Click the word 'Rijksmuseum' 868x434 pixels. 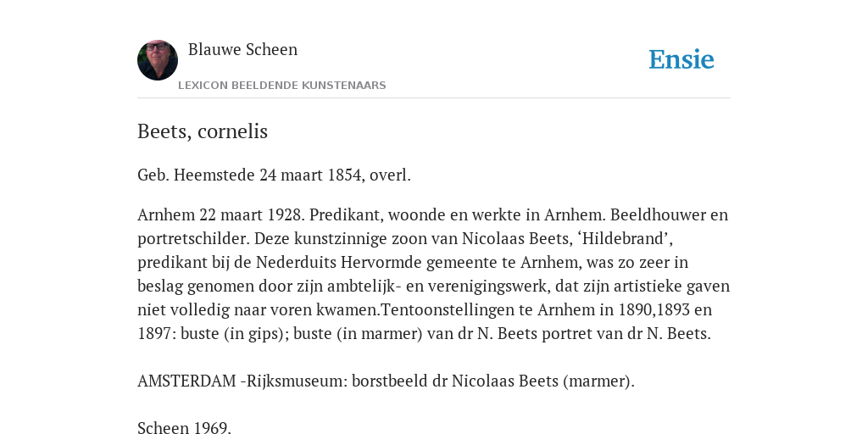(298, 381)
